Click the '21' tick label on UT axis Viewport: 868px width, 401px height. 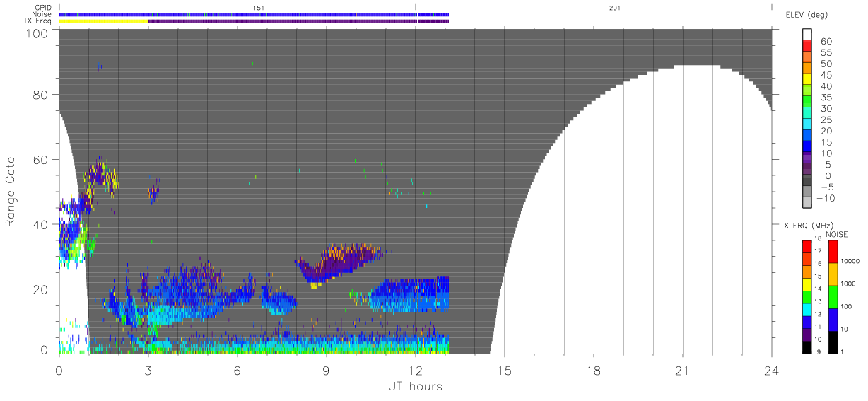click(x=682, y=370)
